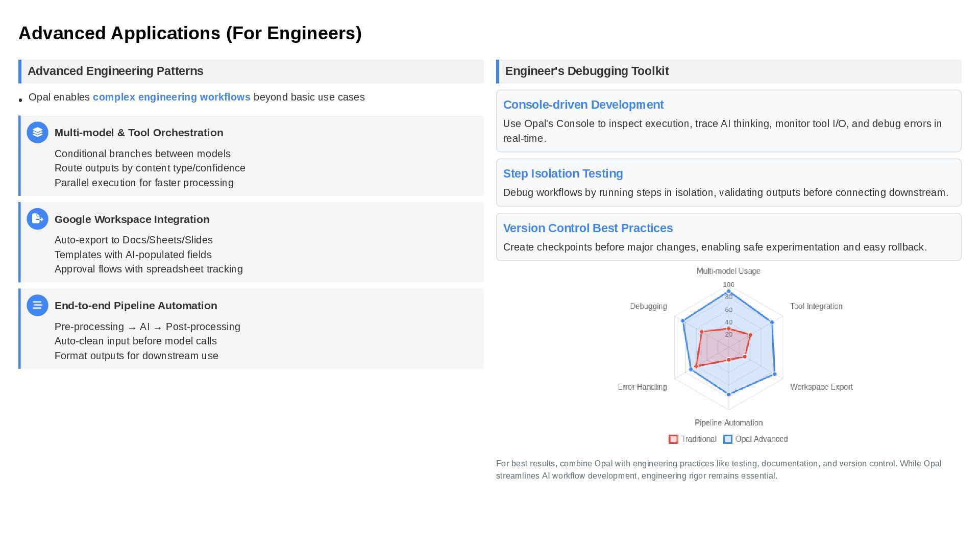Click the complex engineering workflows highlighted text
The width and height of the screenshot is (980, 551).
pos(171,97)
